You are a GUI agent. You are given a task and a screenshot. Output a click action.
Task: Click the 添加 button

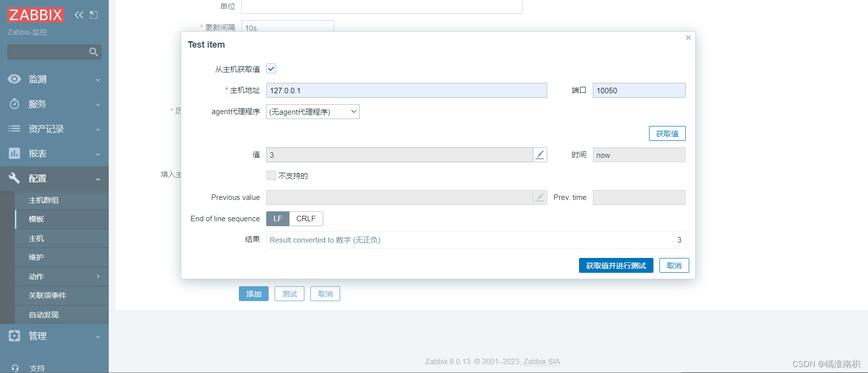tap(254, 294)
